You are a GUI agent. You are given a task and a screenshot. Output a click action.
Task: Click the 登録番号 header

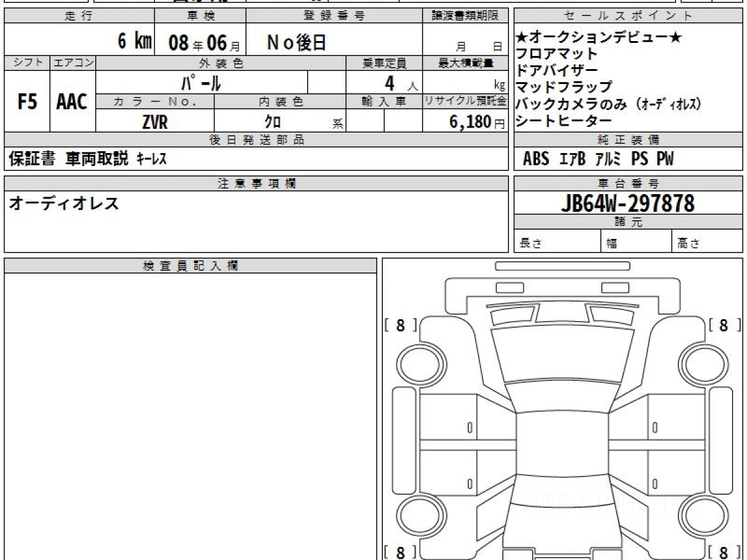[x=334, y=16]
